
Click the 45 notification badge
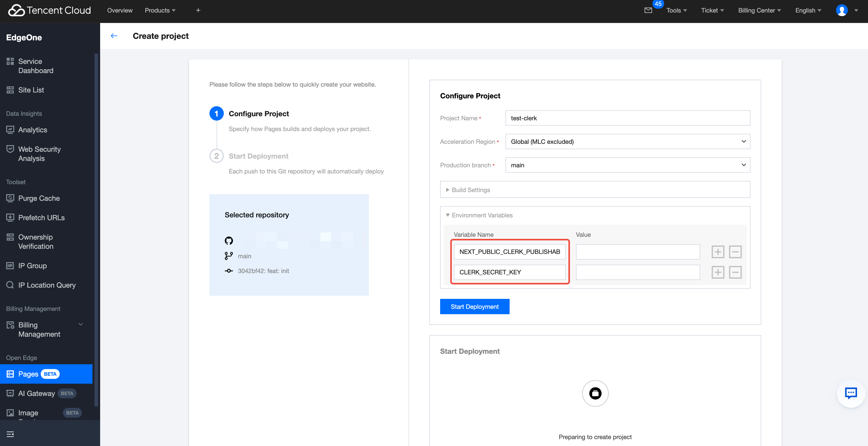(x=658, y=4)
